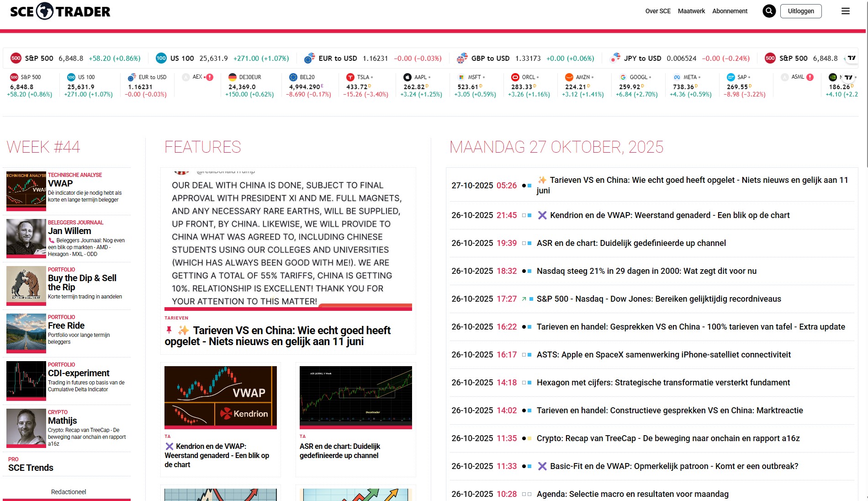Open the hamburger menu icon
The width and height of the screenshot is (868, 501).
(846, 11)
